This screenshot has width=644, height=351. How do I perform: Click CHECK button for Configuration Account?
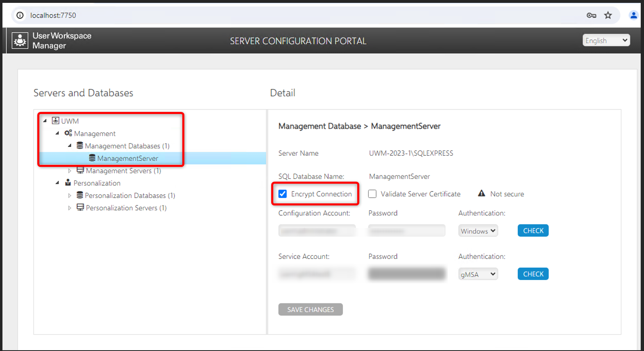533,231
